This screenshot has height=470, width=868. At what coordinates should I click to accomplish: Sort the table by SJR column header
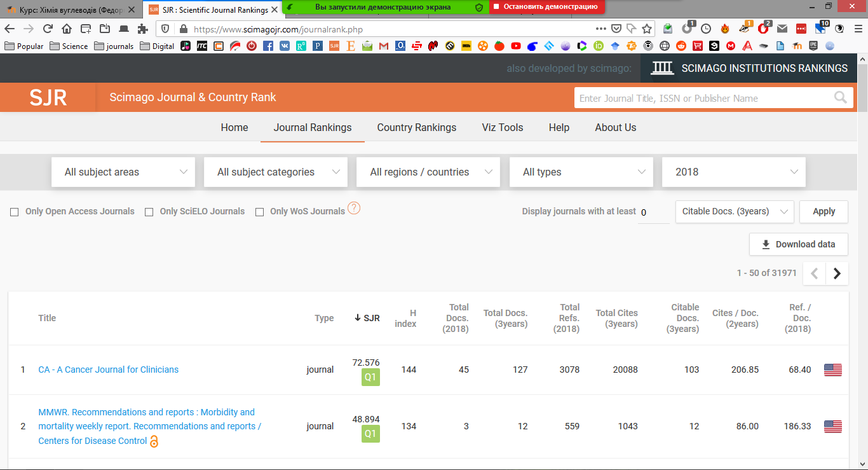[x=367, y=318]
